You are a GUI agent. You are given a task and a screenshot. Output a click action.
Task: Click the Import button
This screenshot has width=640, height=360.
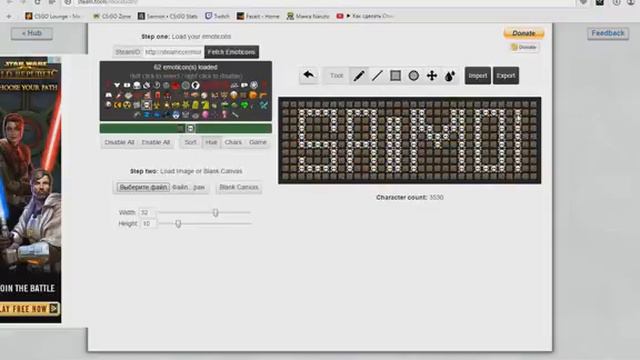[478, 76]
